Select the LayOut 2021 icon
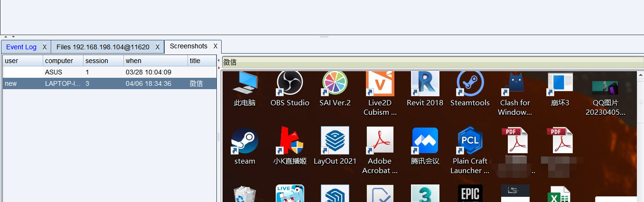The width and height of the screenshot is (644, 202). tap(335, 141)
